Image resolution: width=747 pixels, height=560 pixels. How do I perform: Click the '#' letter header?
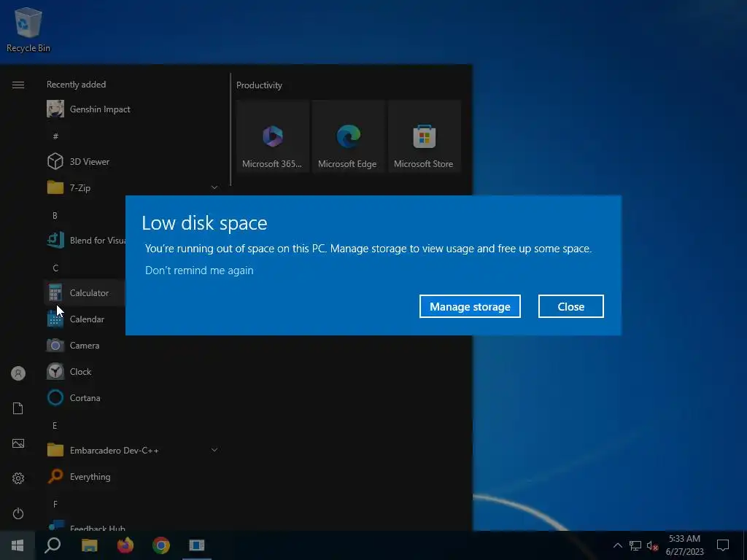click(x=55, y=136)
